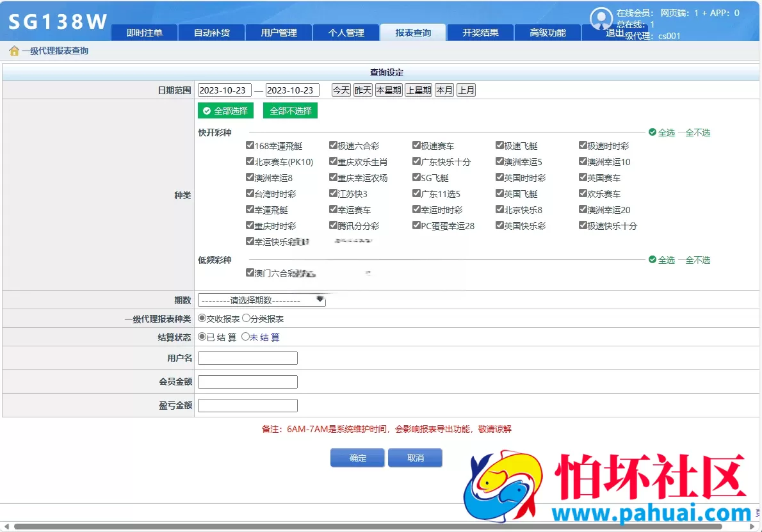
Task: Go to 个人管理 tab
Action: pyautogui.click(x=346, y=33)
